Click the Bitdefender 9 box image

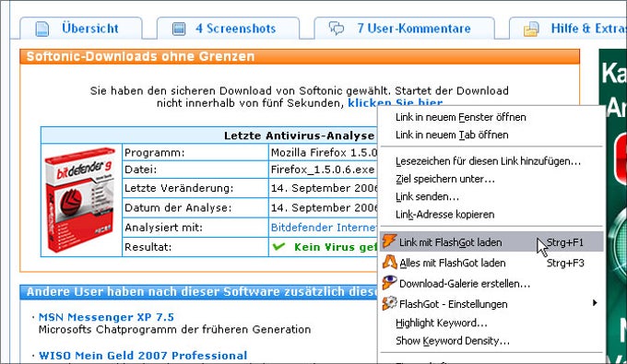click(x=81, y=200)
